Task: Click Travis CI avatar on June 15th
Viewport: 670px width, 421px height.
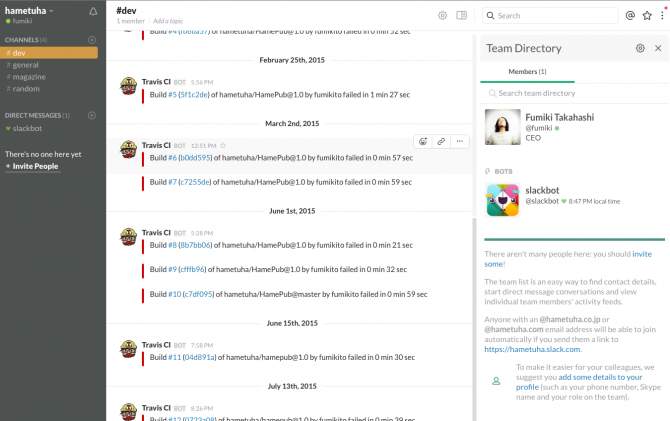Action: pos(128,349)
